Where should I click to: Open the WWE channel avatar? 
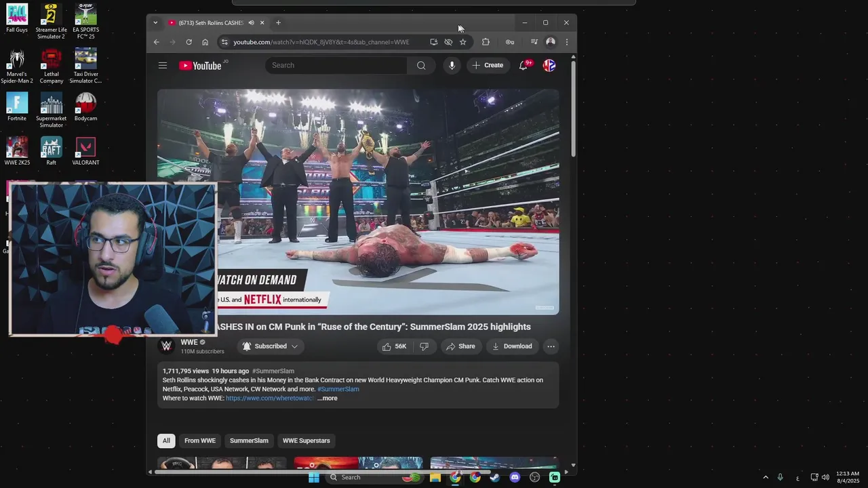(x=166, y=346)
